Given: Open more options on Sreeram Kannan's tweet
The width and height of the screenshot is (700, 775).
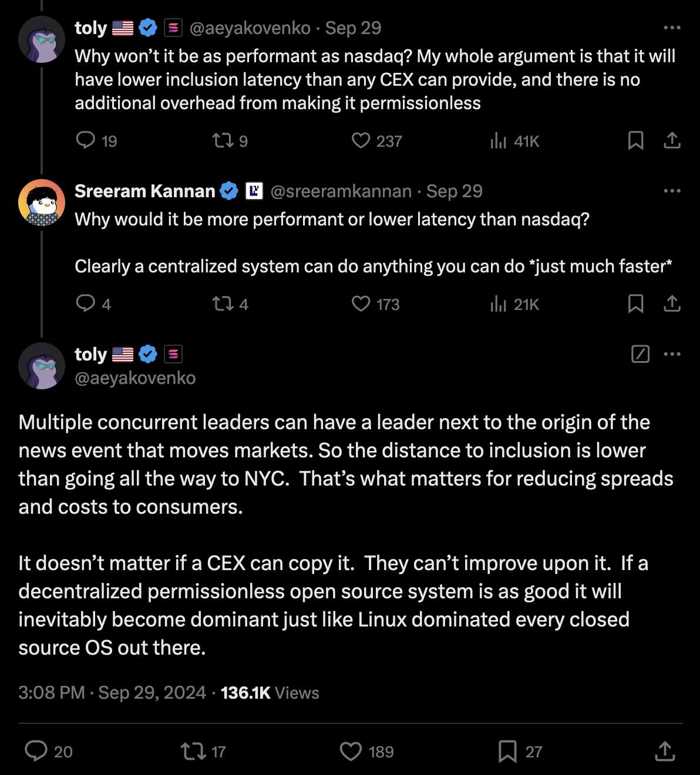Looking at the screenshot, I should 672,191.
